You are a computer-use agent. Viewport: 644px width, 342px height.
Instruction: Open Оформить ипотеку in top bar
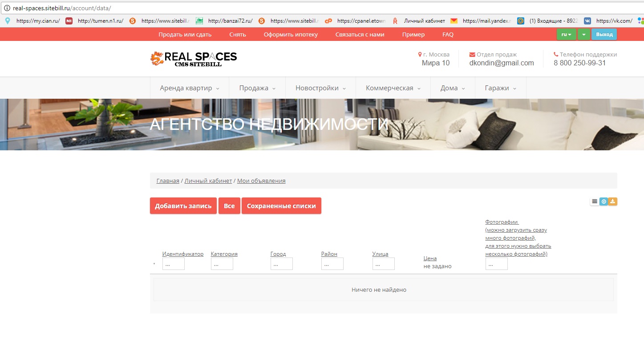coord(291,34)
